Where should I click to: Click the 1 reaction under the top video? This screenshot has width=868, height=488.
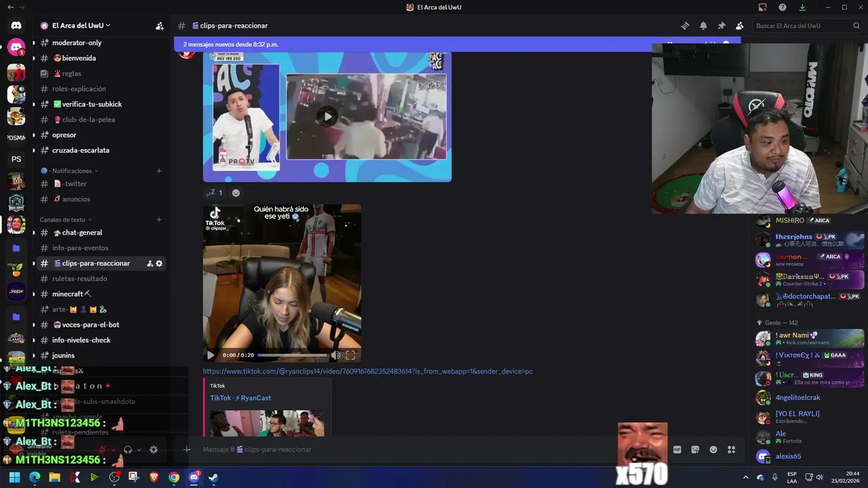[214, 192]
